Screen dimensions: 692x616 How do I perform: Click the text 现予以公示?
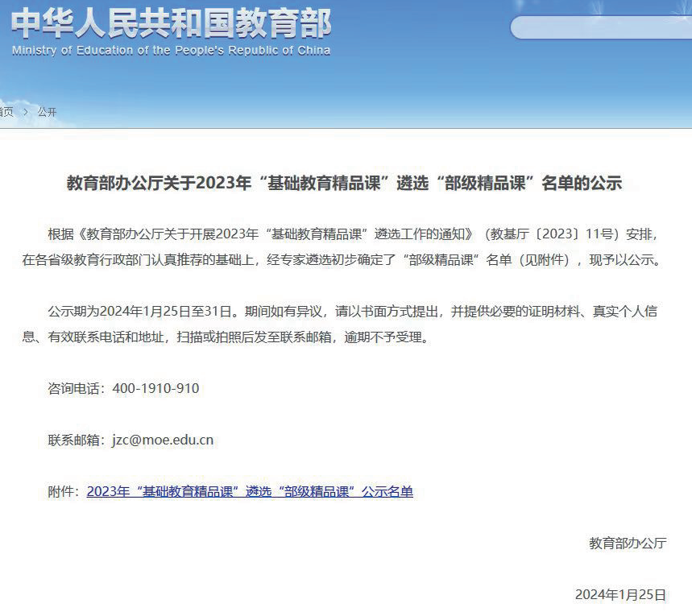(621, 260)
